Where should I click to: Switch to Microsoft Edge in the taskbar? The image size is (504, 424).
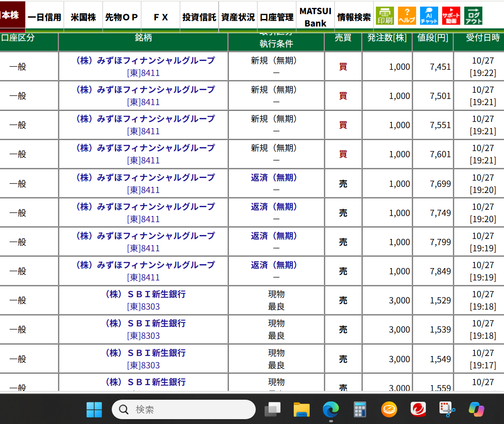coord(331,409)
